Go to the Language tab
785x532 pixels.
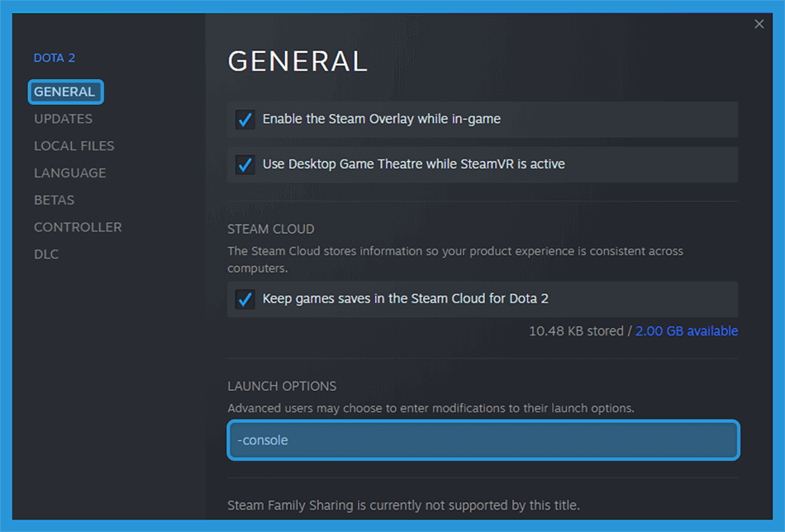[70, 173]
